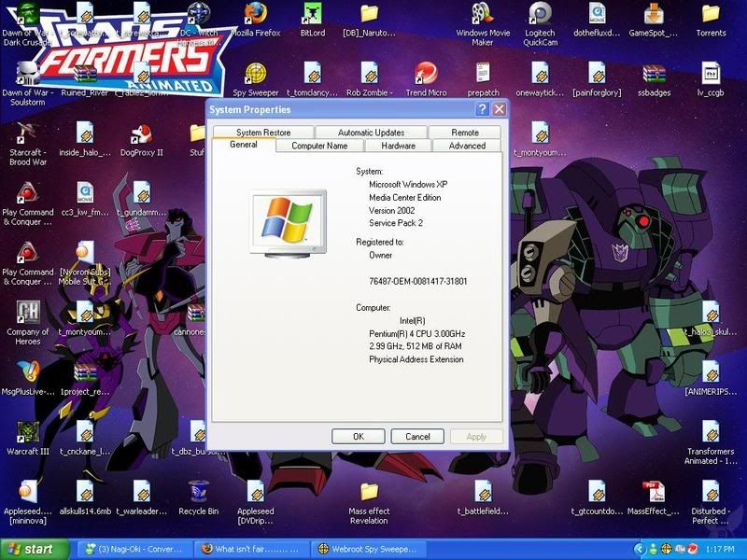This screenshot has height=560, width=747.
Task: Click the Windows XP logo image
Action: point(288,223)
